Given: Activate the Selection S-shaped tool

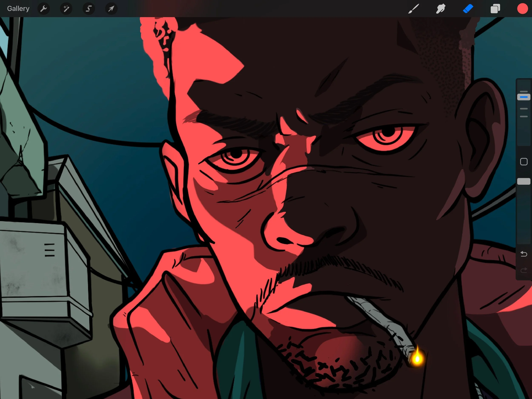Looking at the screenshot, I should click(x=89, y=9).
